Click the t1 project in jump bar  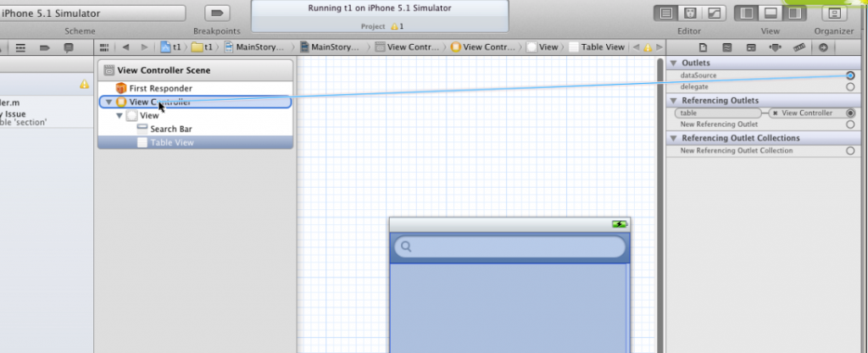tap(170, 47)
